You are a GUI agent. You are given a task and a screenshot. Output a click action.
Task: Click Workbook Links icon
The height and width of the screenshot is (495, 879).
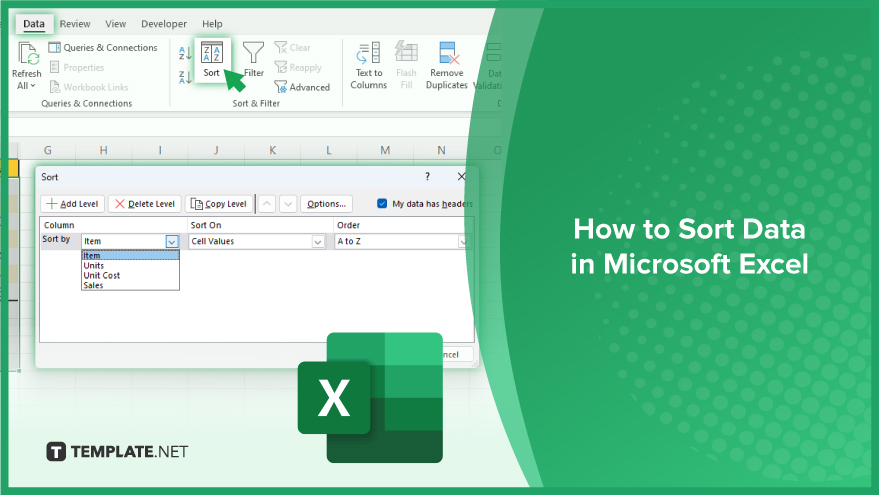tap(54, 87)
